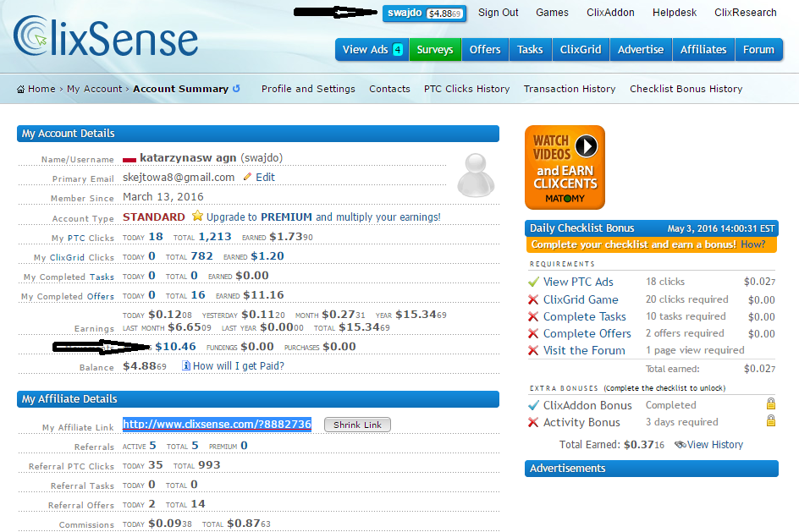Click the gold star Upgrade icon
This screenshot has width=799, height=532.
click(x=197, y=217)
